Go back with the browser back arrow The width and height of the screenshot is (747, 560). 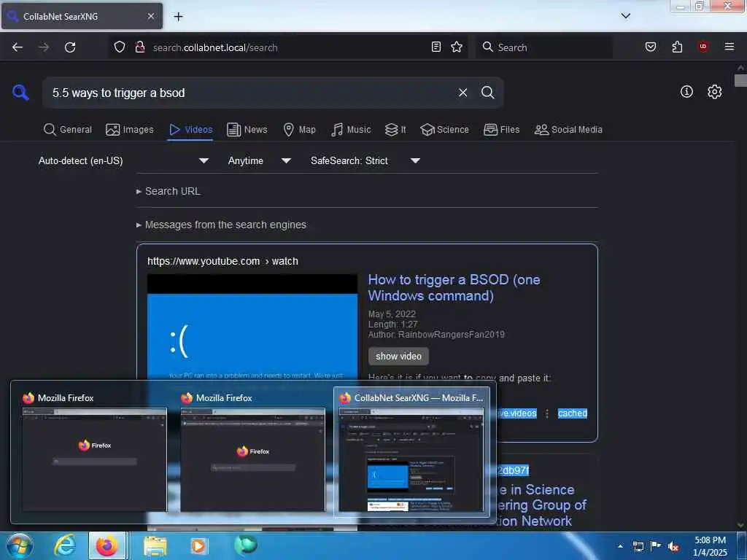pos(18,47)
